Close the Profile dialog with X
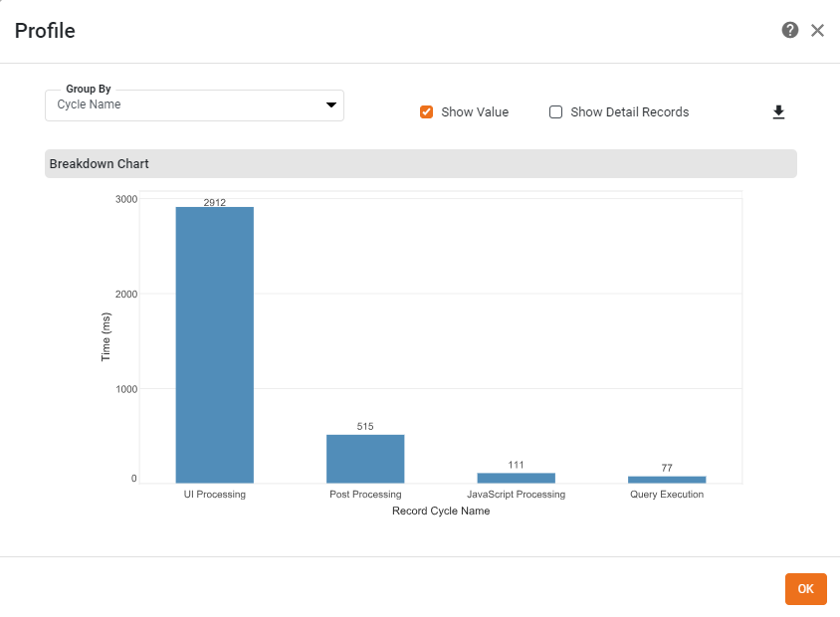 pyautogui.click(x=817, y=30)
